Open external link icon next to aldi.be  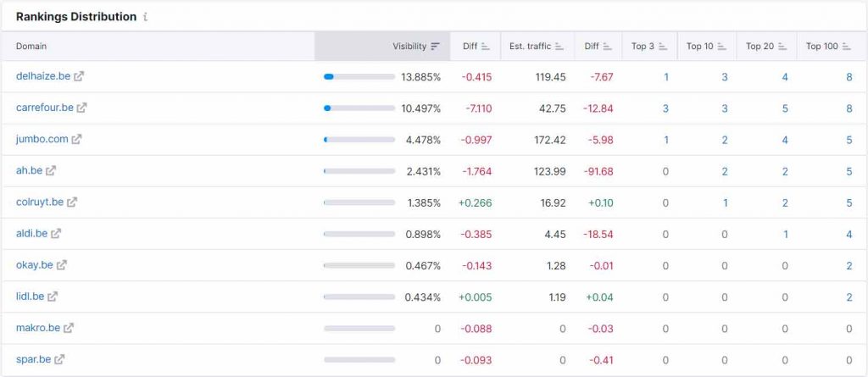56,234
